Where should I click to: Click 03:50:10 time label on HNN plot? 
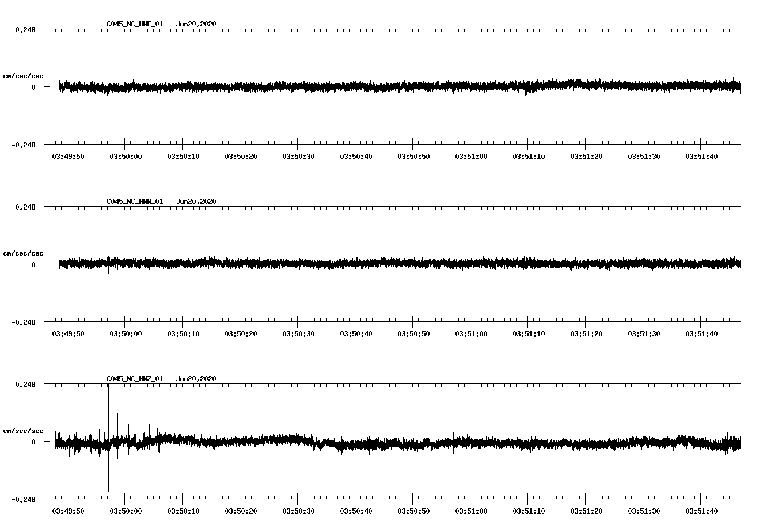[x=183, y=334]
